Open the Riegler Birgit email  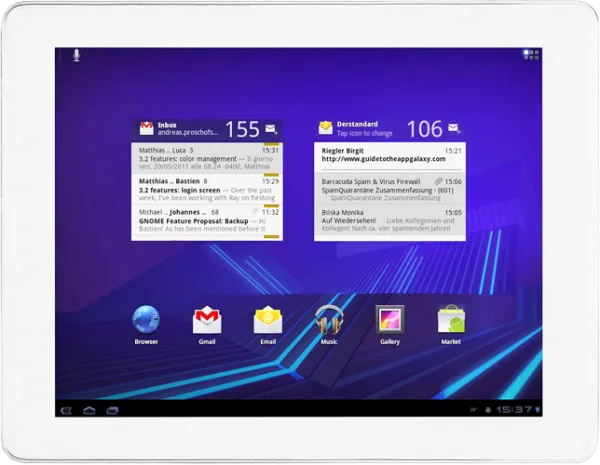tap(390, 156)
